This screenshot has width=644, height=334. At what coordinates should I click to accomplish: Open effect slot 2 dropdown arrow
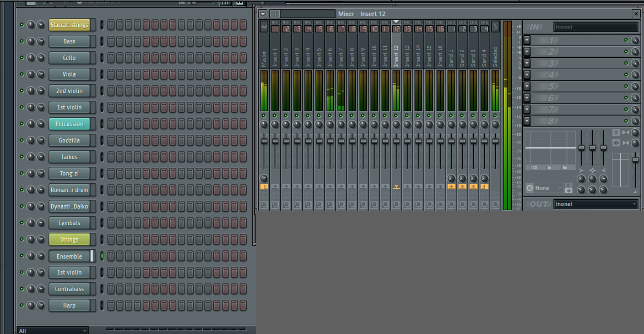[527, 52]
